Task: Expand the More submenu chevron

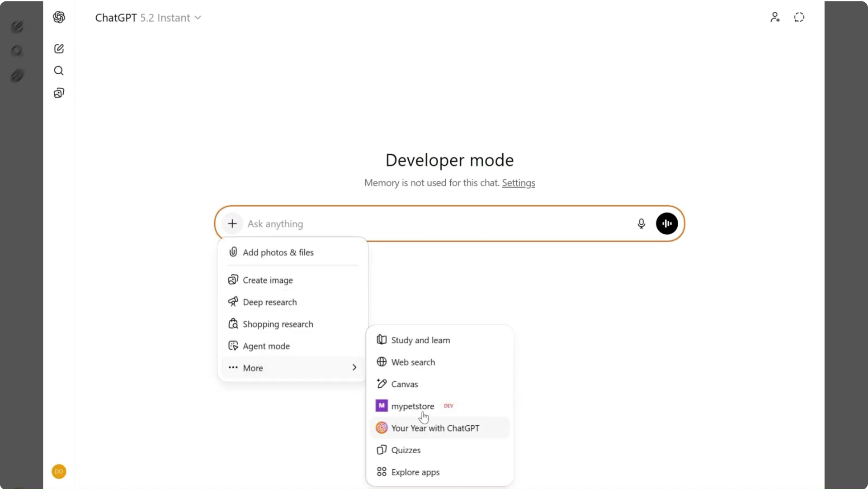Action: tap(354, 368)
